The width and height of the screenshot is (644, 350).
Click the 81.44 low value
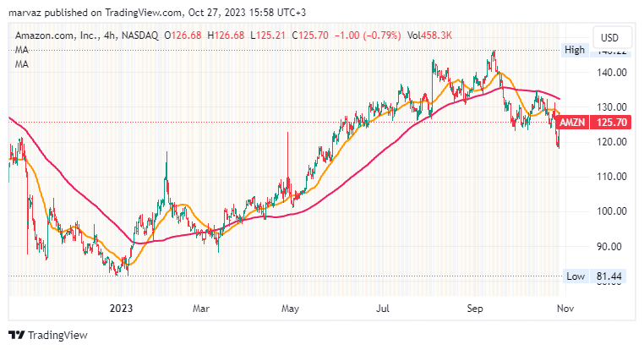coord(609,276)
